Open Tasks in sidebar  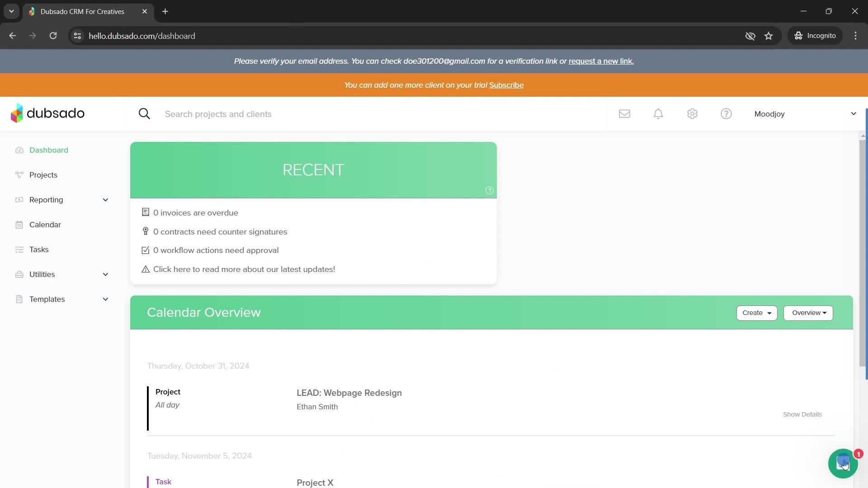pyautogui.click(x=39, y=249)
